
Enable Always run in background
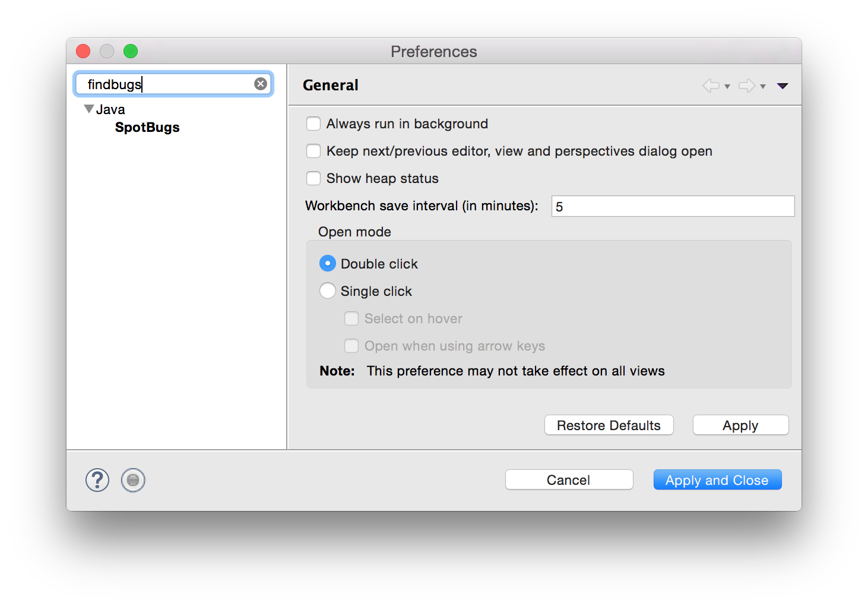(x=313, y=124)
